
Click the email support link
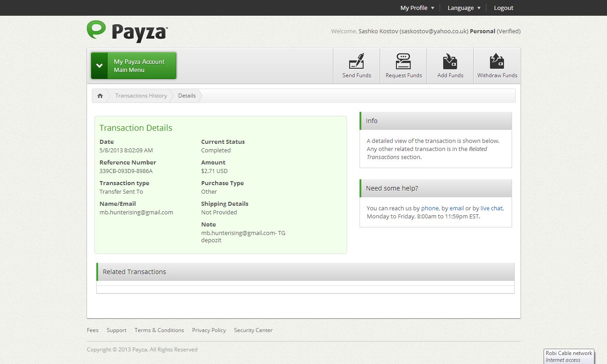pyautogui.click(x=456, y=209)
